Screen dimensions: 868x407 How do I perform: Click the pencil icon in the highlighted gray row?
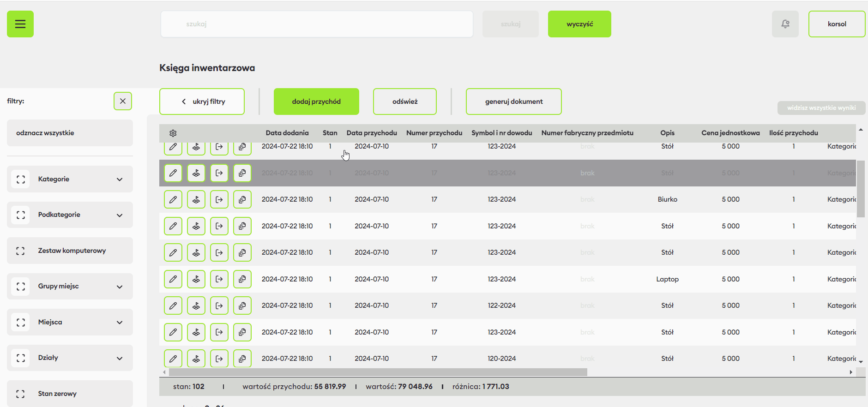coord(173,173)
